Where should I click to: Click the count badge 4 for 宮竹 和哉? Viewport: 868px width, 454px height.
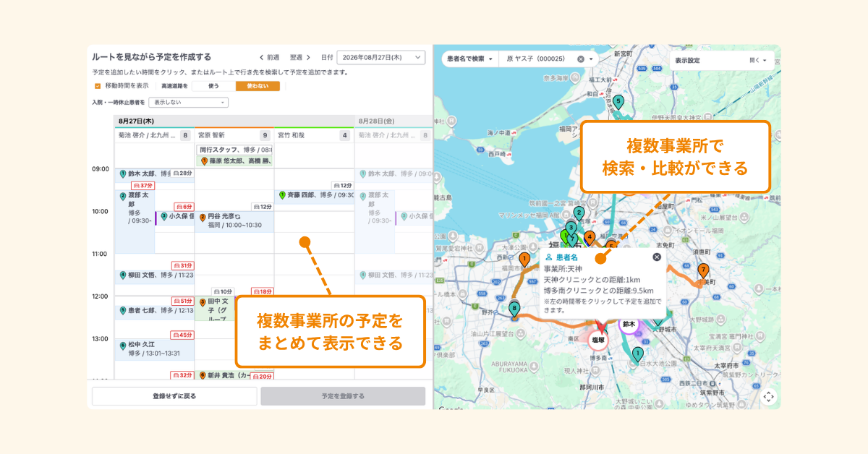(345, 135)
